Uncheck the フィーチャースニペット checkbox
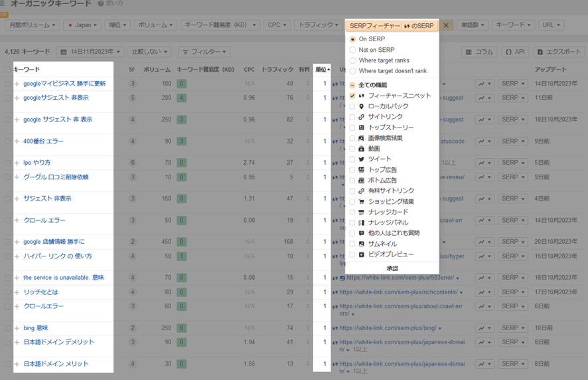 tap(352, 96)
